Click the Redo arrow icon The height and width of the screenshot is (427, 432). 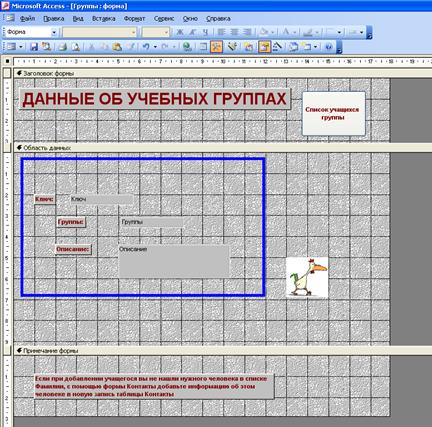pyautogui.click(x=165, y=47)
